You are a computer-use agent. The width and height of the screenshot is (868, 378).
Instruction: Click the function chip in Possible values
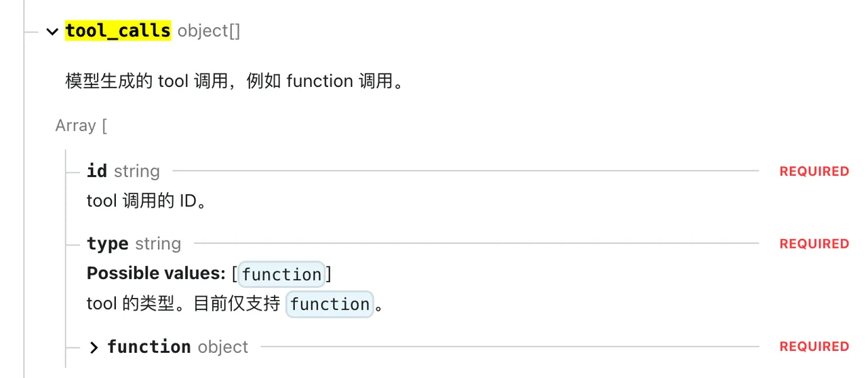[x=281, y=274]
